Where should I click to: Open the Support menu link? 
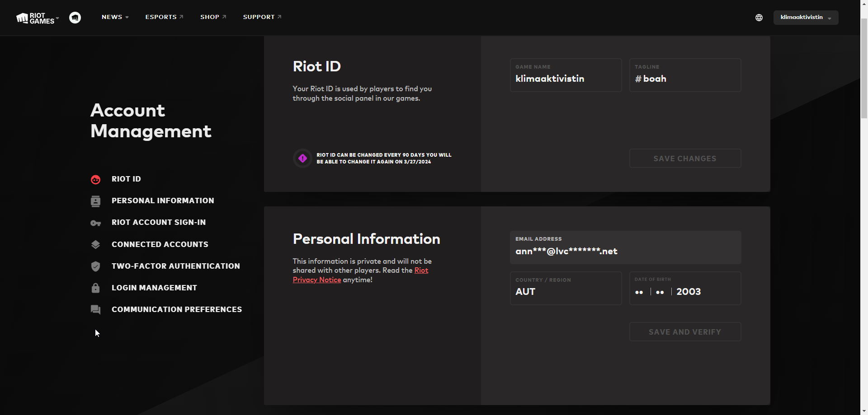[262, 17]
